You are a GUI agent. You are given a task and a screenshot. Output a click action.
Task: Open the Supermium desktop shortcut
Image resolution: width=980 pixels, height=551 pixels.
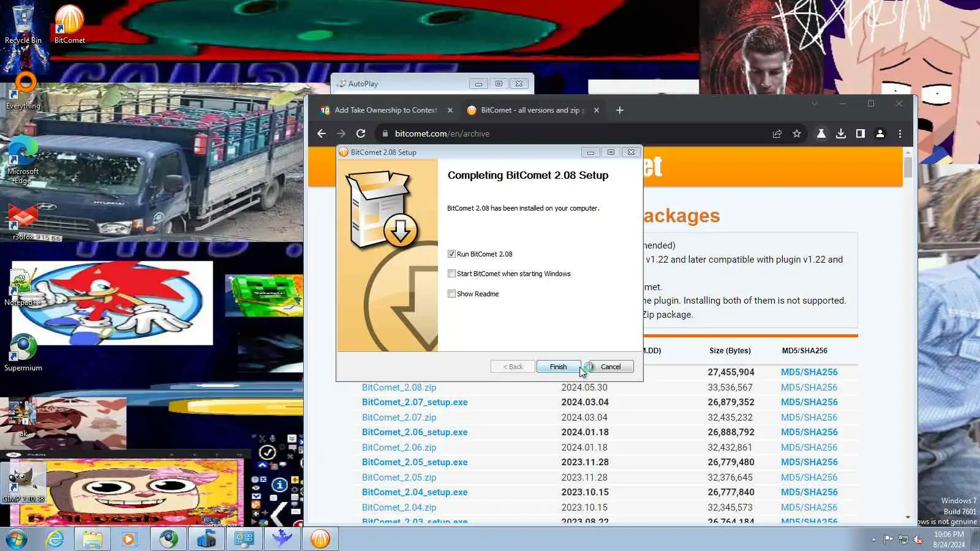[x=23, y=353]
